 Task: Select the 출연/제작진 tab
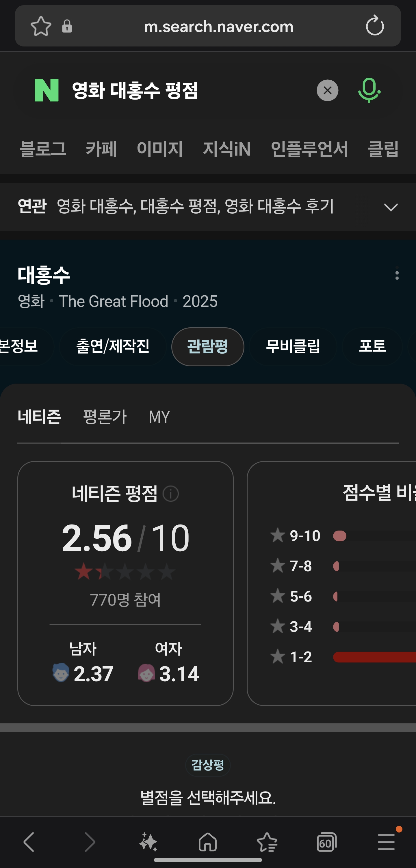tap(113, 346)
